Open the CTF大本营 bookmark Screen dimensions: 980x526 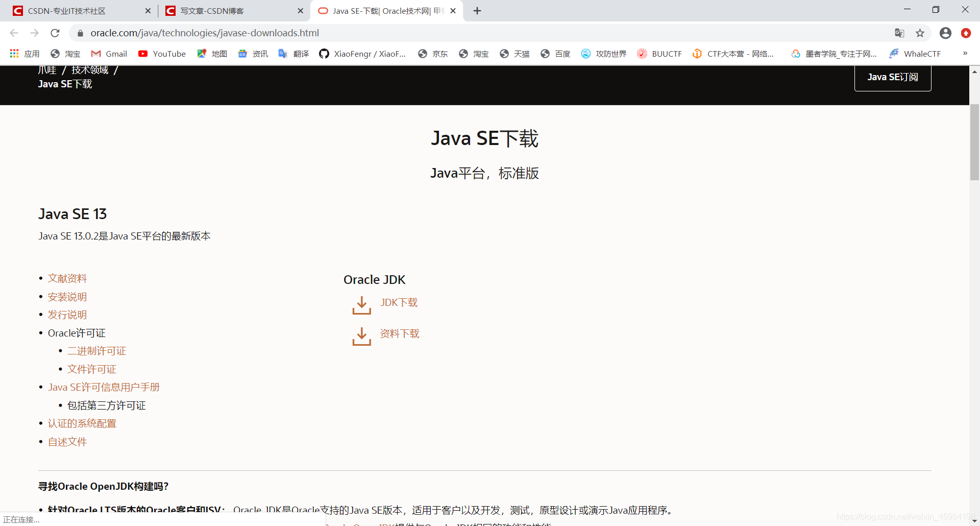(733, 54)
